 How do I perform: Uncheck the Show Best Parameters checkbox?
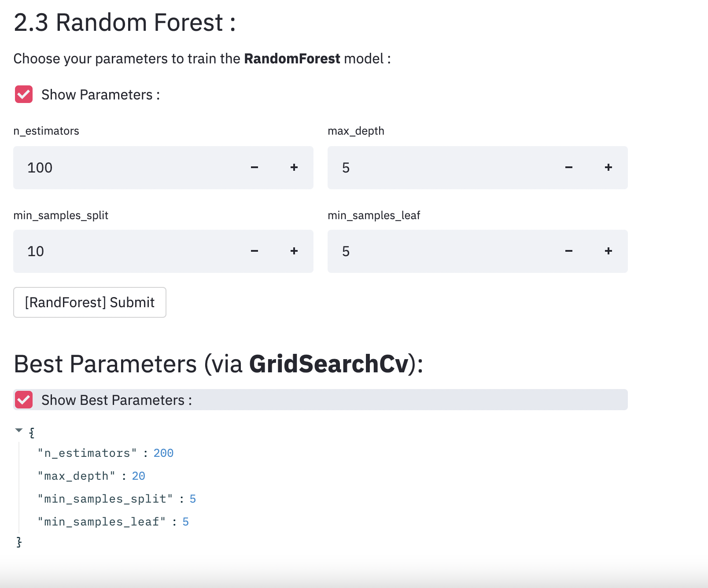click(24, 400)
